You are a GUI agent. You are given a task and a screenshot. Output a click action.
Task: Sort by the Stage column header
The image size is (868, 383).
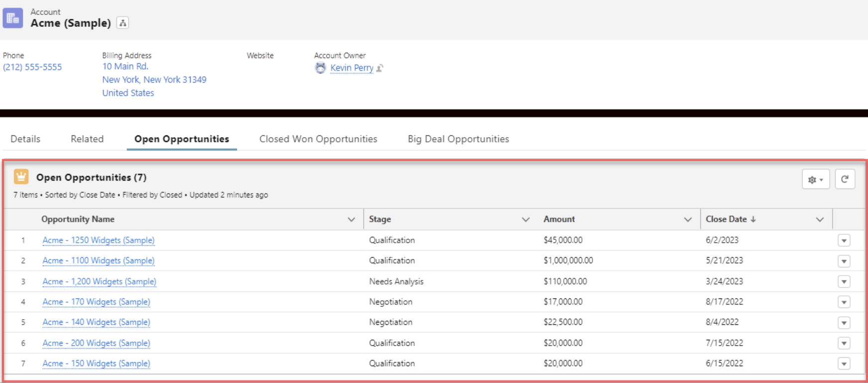(380, 219)
